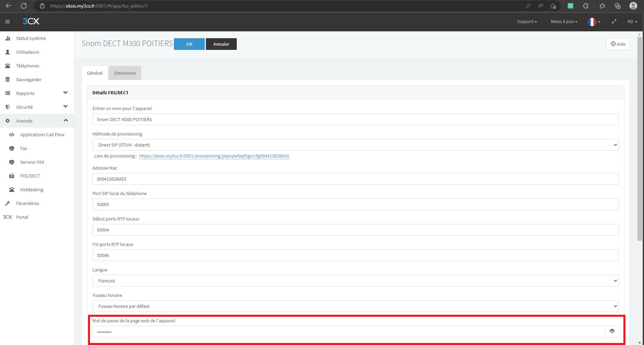The height and width of the screenshot is (345, 644).
Task: Open the hamburger menu in 3CX header
Action: 8,22
